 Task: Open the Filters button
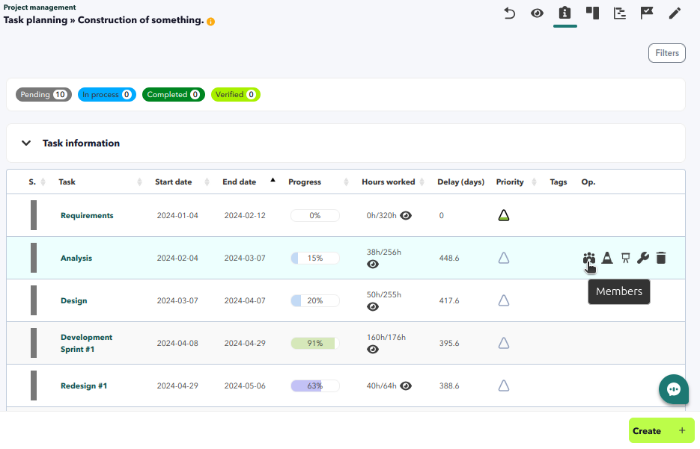point(667,53)
